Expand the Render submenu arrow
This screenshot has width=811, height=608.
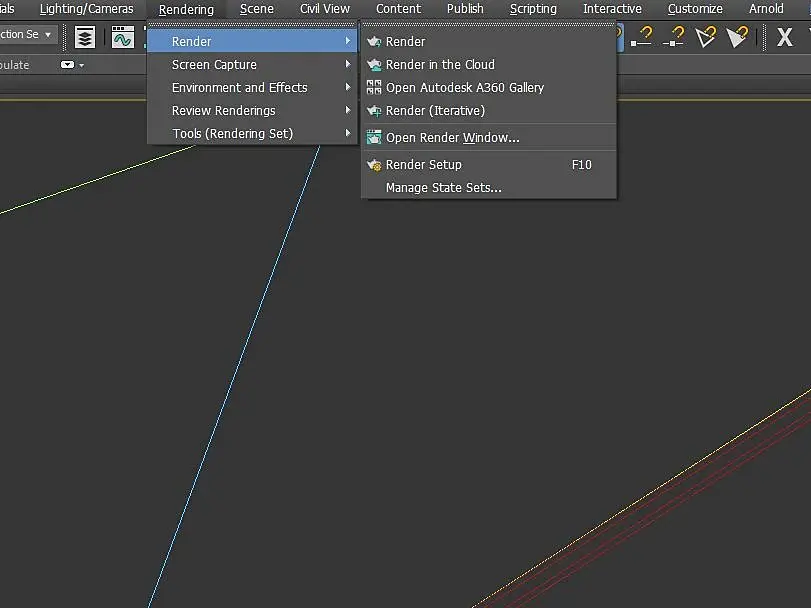(348, 41)
